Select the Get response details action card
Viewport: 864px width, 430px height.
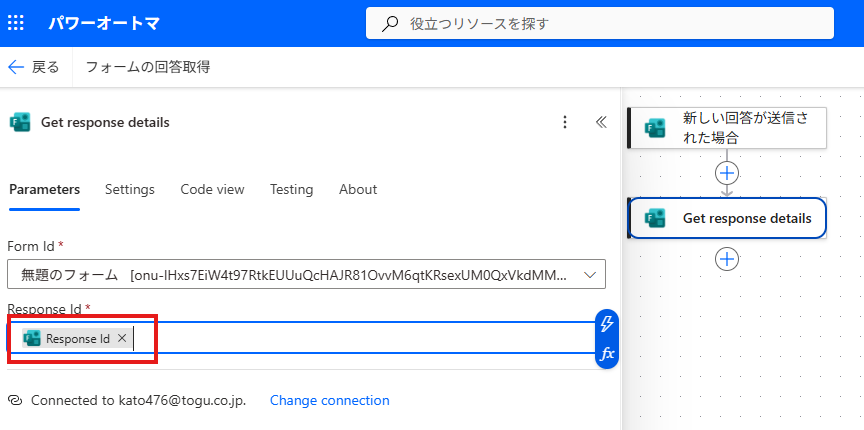(727, 218)
